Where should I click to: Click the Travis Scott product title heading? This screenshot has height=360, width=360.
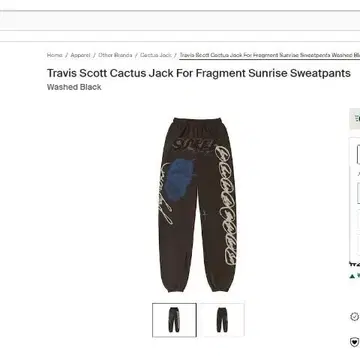199,73
